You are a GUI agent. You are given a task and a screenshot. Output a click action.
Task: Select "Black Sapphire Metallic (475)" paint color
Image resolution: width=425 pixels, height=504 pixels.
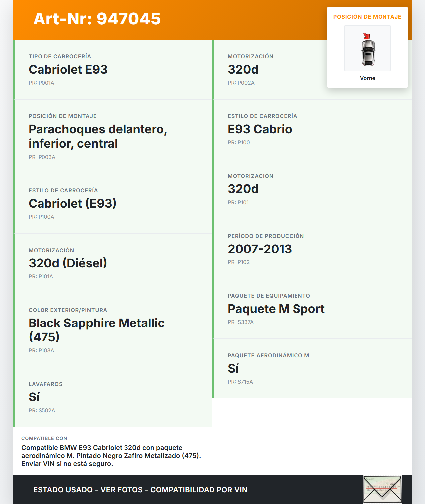[96, 330]
